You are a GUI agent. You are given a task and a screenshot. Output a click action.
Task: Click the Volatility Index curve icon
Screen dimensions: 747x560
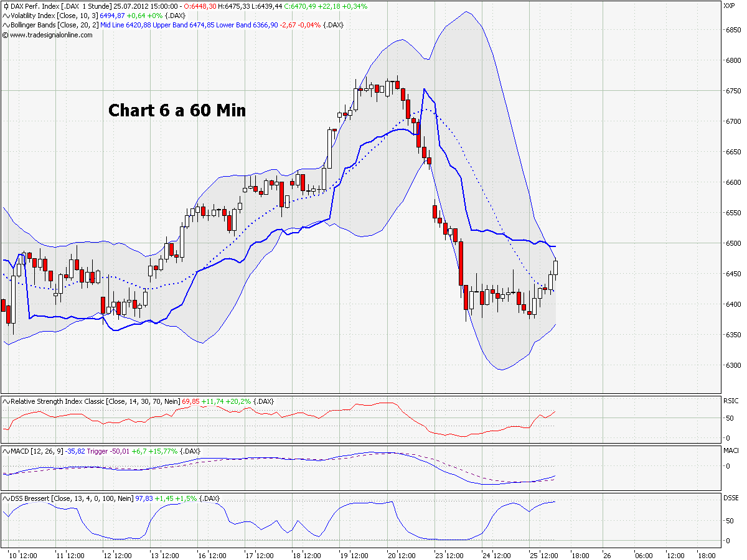5,14
